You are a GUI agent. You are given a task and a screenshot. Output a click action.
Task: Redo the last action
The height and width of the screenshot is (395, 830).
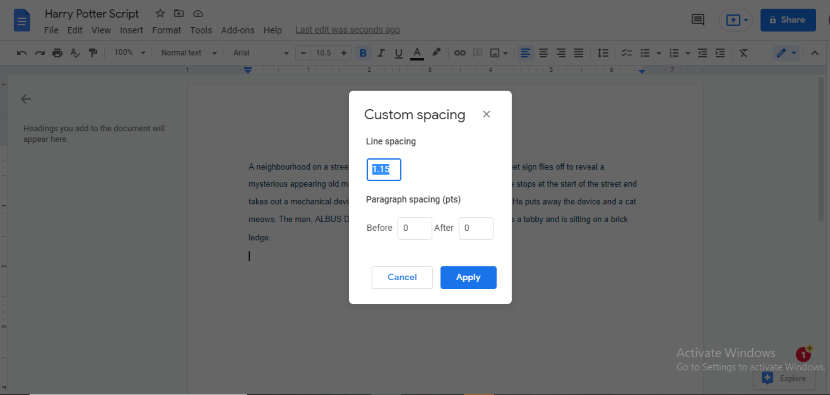click(x=40, y=53)
